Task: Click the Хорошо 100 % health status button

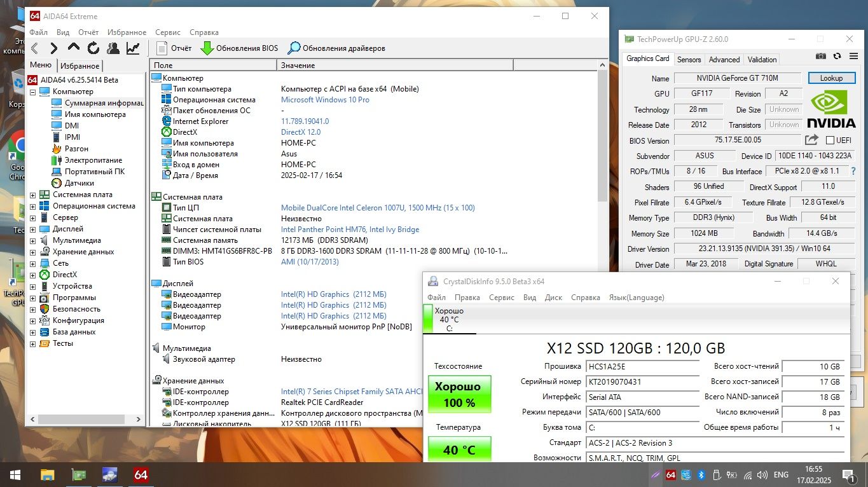Action: coord(459,394)
